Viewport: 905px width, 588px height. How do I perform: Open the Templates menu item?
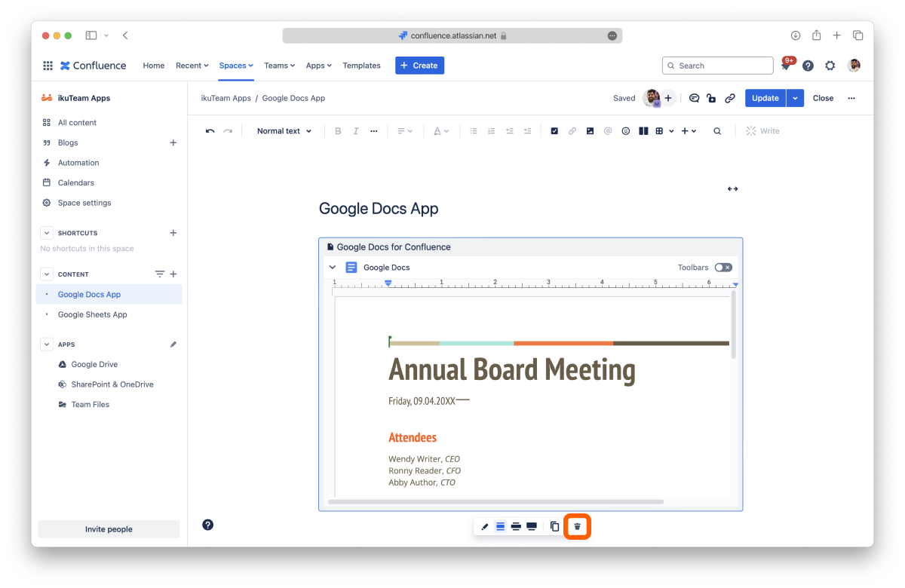click(x=362, y=66)
